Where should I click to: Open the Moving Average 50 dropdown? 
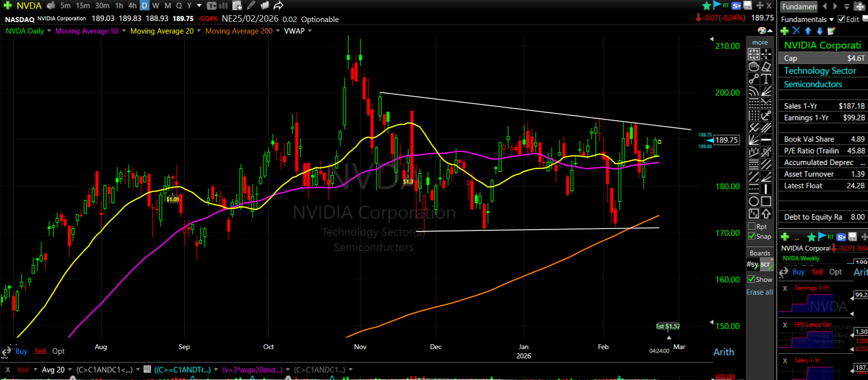point(124,31)
